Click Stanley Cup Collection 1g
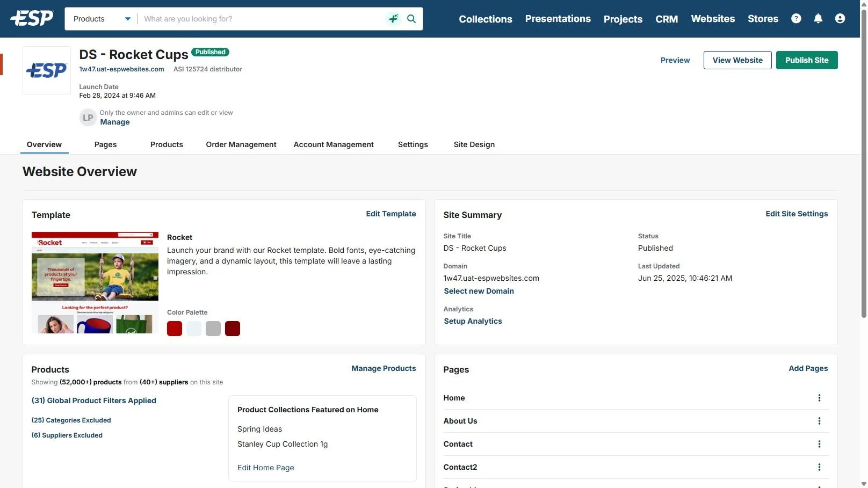 point(283,444)
